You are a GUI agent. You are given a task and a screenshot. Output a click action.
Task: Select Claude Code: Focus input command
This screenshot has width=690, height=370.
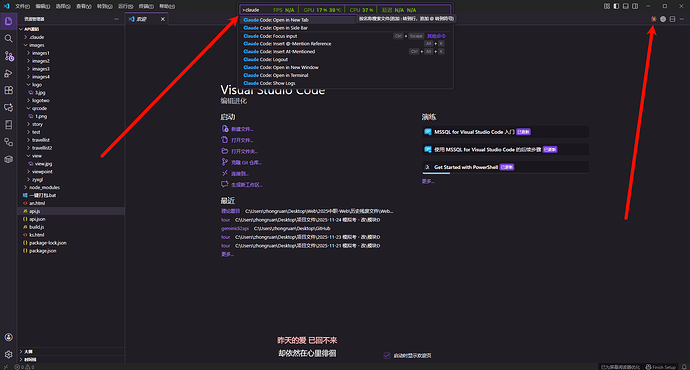coord(346,36)
